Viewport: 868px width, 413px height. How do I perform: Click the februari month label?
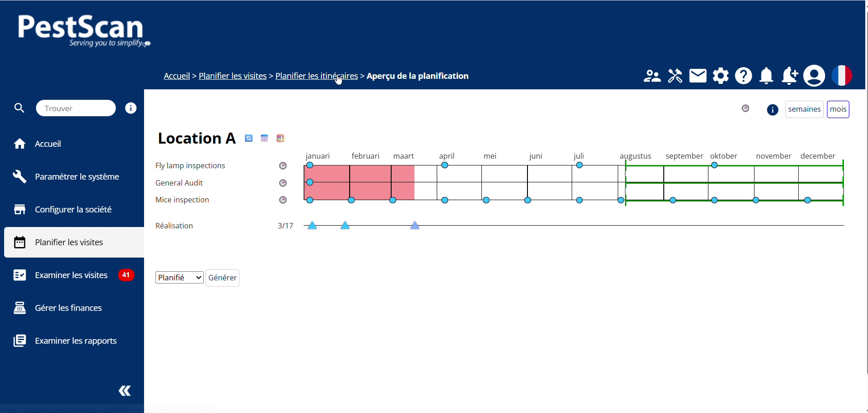click(366, 156)
